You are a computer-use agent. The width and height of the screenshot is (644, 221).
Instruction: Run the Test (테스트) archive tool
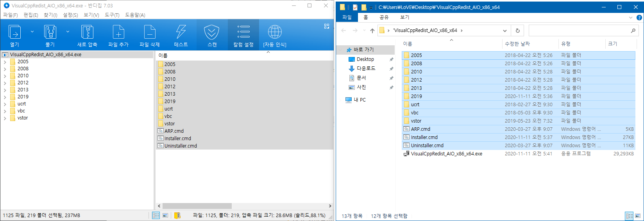click(x=181, y=32)
